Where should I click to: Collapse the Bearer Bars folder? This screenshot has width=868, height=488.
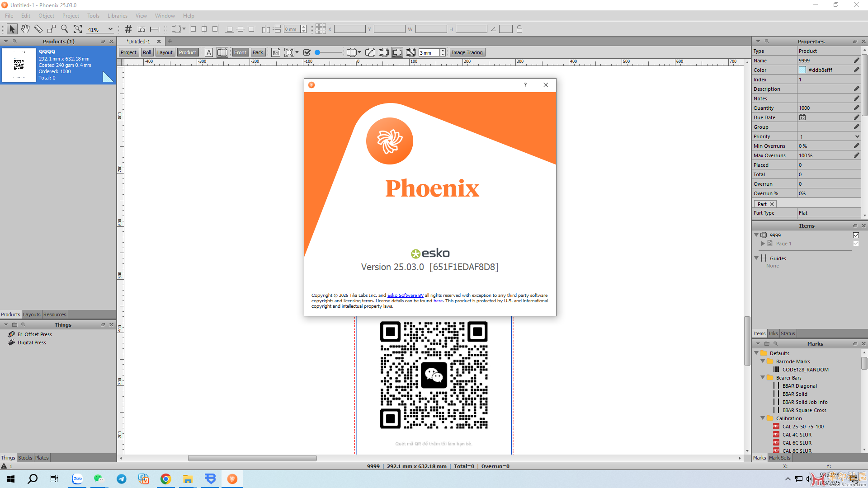[x=763, y=377]
